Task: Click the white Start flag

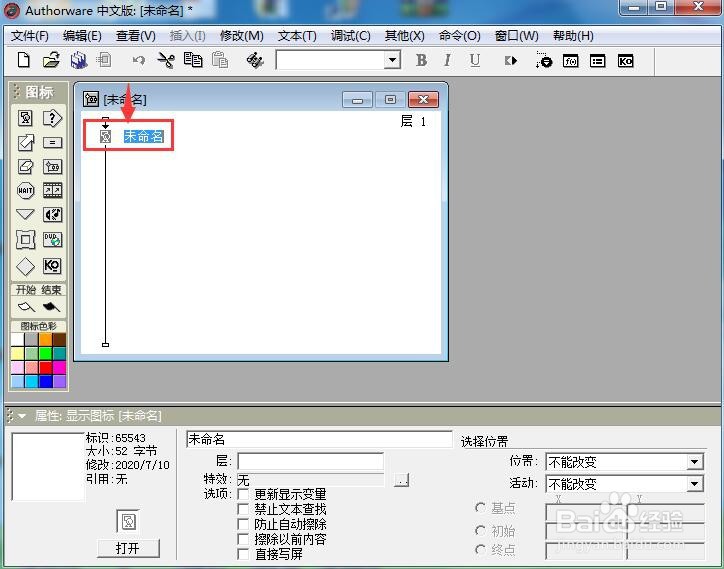Action: [26, 307]
